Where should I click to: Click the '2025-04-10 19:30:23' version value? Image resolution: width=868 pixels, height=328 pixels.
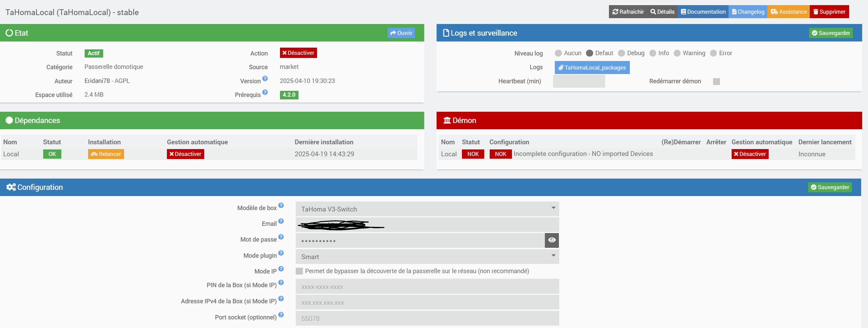(x=307, y=81)
